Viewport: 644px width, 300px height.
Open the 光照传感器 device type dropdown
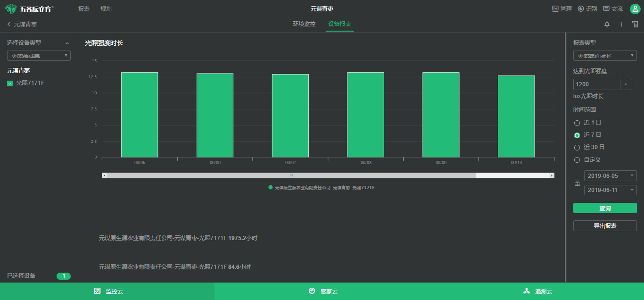(39, 56)
